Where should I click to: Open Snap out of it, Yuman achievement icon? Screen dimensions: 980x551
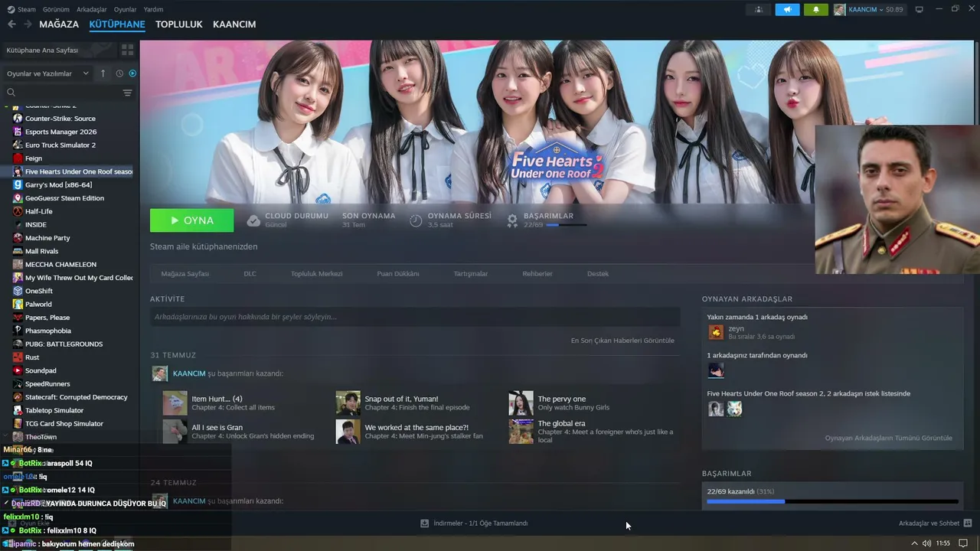click(348, 403)
